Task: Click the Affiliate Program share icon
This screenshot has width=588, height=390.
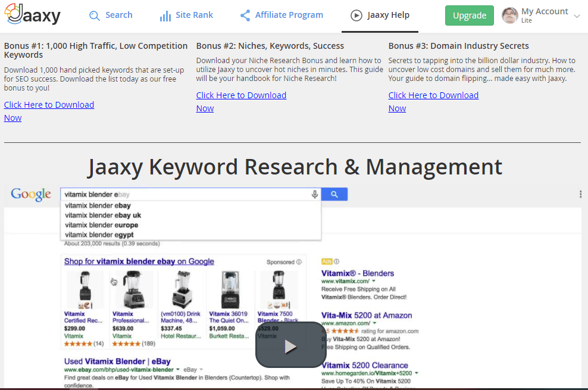Action: point(245,15)
